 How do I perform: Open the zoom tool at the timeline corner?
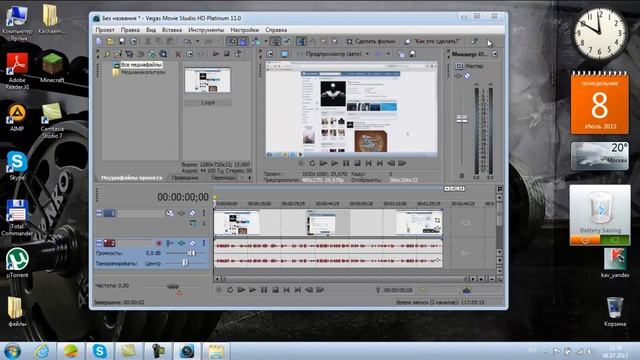tap(500, 279)
